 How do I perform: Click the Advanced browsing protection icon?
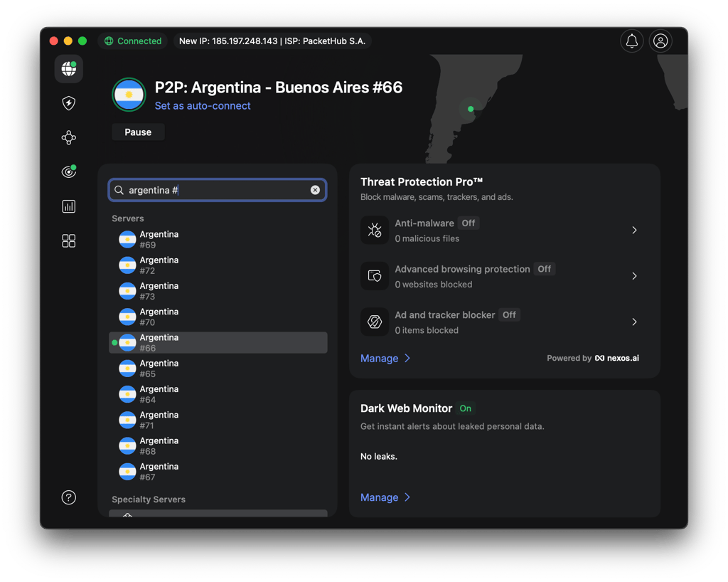[x=375, y=276]
